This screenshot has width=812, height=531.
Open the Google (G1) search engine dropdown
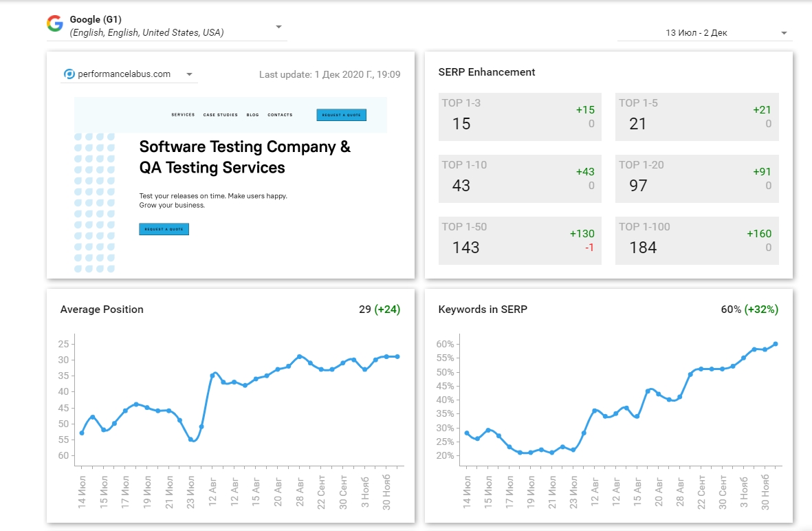click(278, 27)
